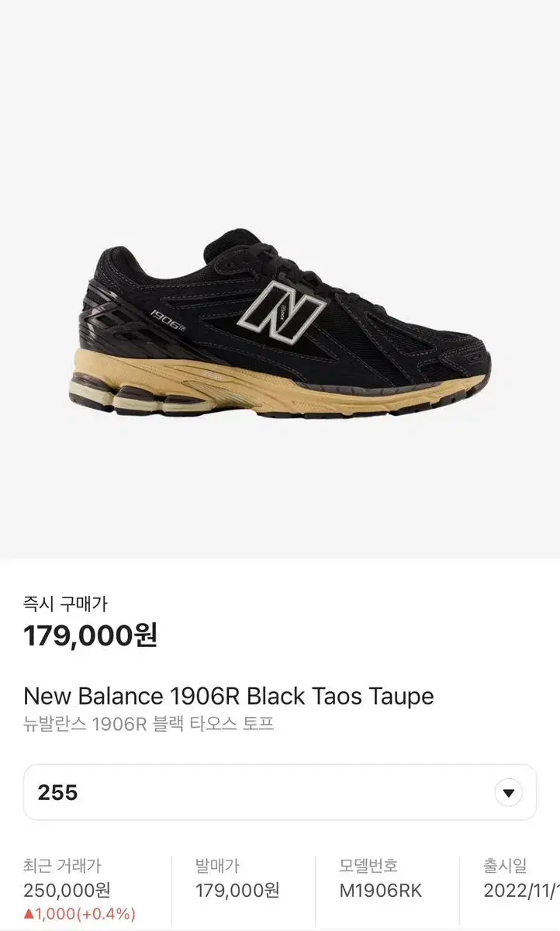Select the 255 size selector field

pyautogui.click(x=280, y=792)
